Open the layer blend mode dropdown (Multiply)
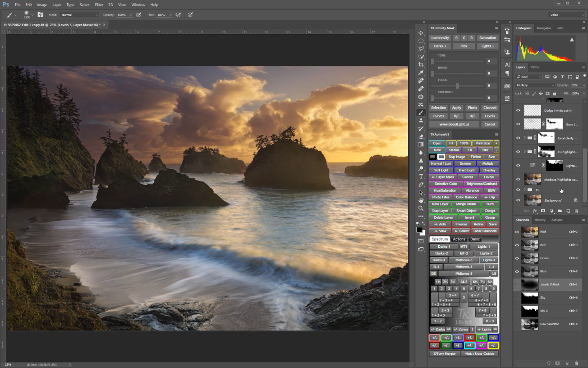Image resolution: width=588 pixels, height=368 pixels. 535,85
